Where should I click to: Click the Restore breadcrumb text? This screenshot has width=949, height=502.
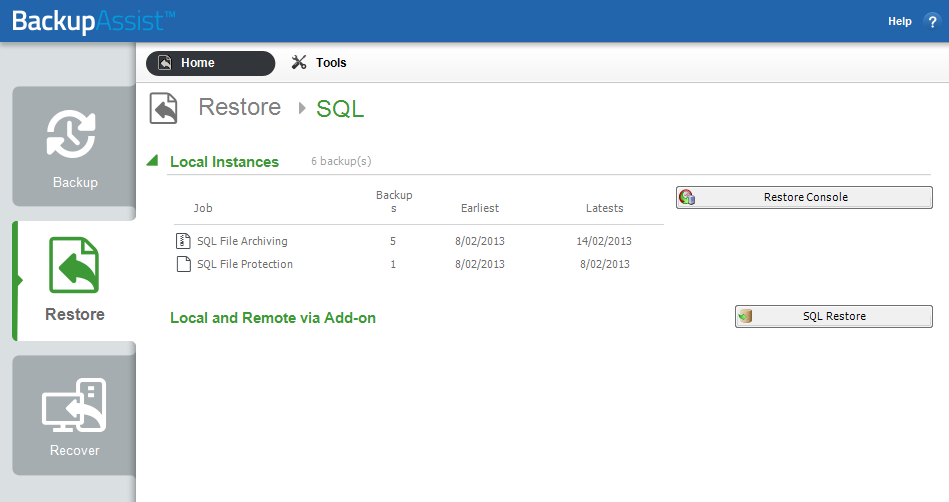click(x=240, y=107)
